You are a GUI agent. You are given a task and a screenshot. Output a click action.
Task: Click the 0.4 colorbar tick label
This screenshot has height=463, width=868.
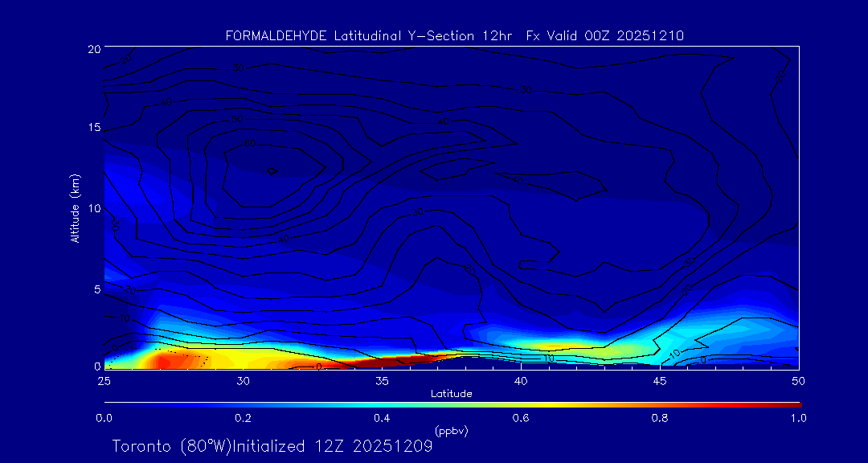[x=382, y=418]
